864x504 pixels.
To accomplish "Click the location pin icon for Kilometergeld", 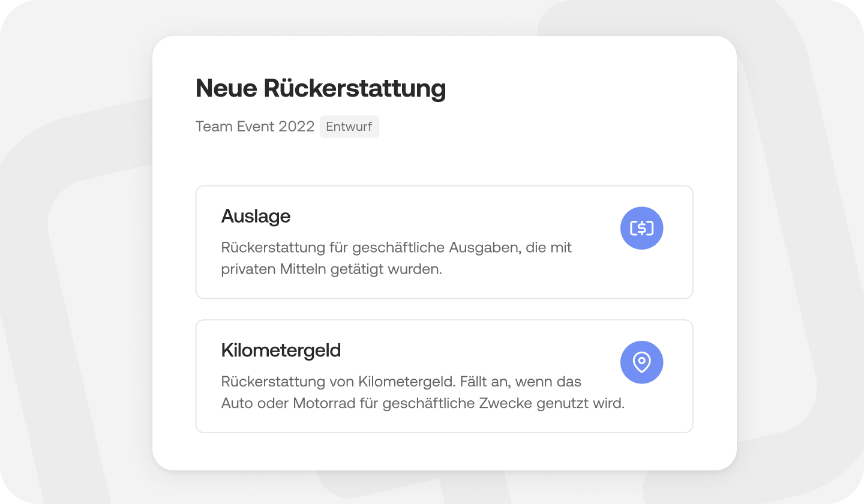I will [641, 362].
